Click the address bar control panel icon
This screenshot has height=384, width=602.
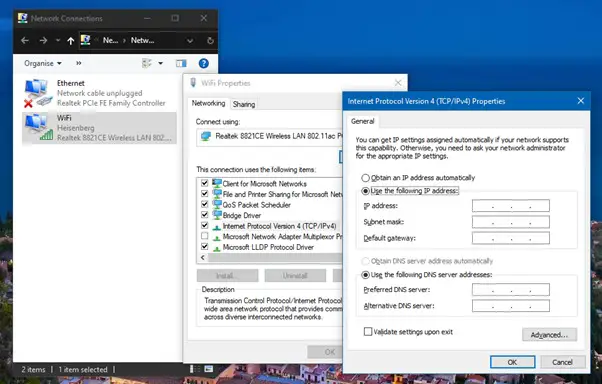(x=86, y=40)
